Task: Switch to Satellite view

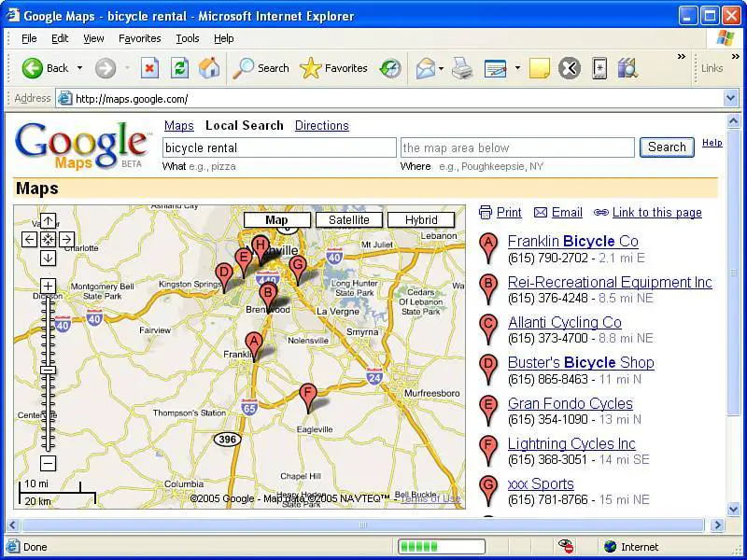Action: (348, 220)
